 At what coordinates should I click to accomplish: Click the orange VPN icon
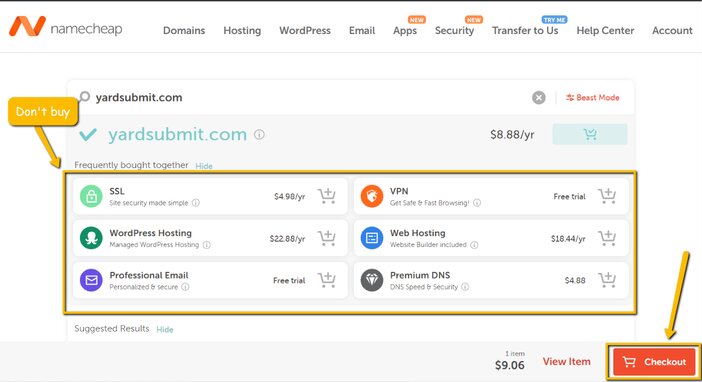pos(372,196)
